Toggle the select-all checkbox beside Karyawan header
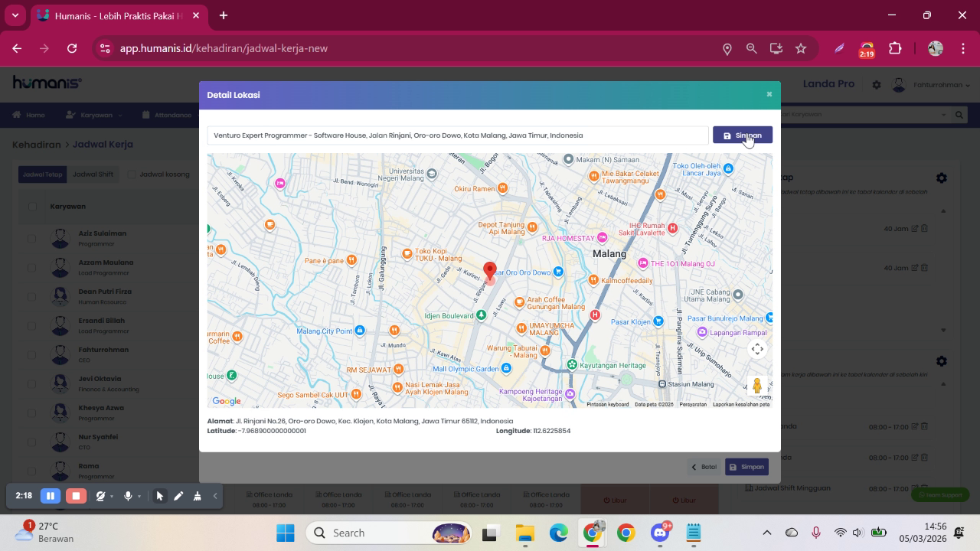 click(32, 206)
